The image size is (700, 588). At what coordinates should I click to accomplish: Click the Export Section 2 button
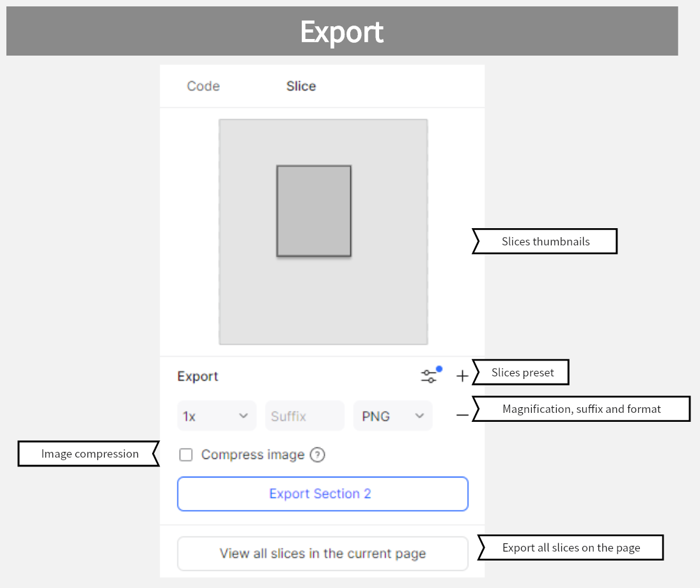[322, 494]
